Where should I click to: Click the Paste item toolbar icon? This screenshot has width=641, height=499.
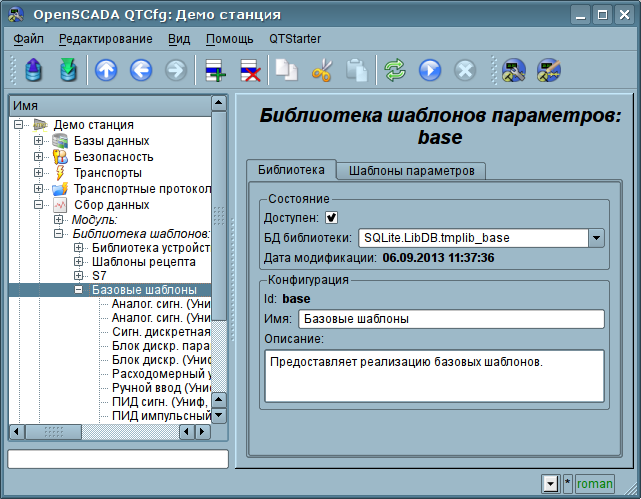pyautogui.click(x=357, y=70)
